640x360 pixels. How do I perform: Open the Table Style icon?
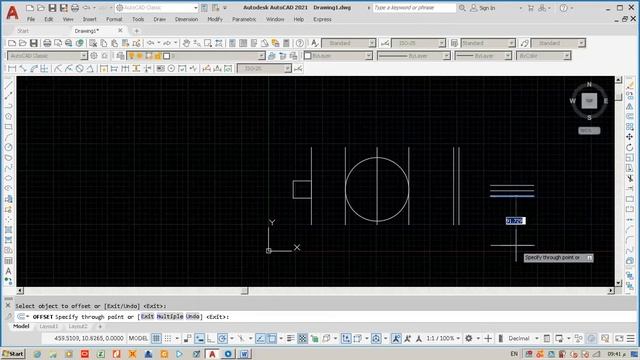tap(454, 43)
